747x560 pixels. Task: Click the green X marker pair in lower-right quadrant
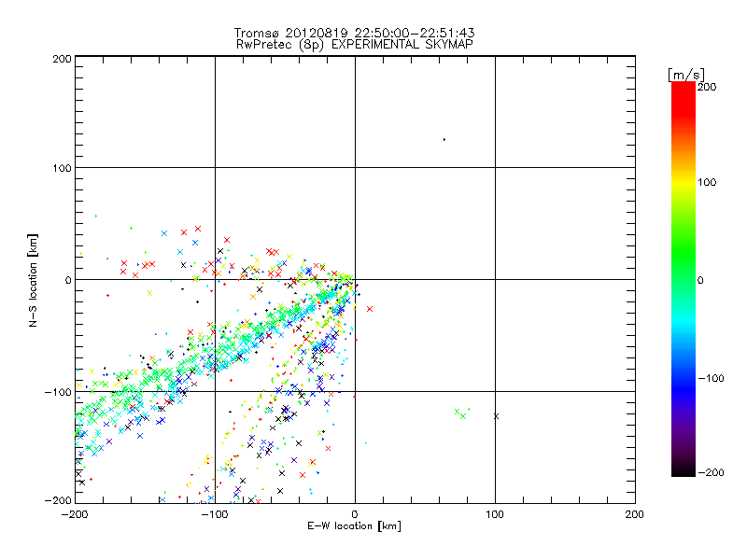coord(459,413)
